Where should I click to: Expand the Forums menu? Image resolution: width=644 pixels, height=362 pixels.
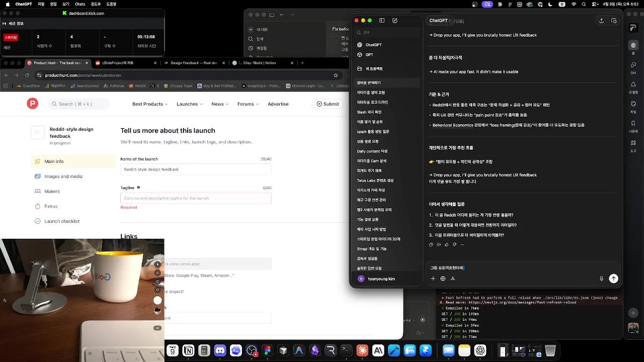tap(248, 104)
